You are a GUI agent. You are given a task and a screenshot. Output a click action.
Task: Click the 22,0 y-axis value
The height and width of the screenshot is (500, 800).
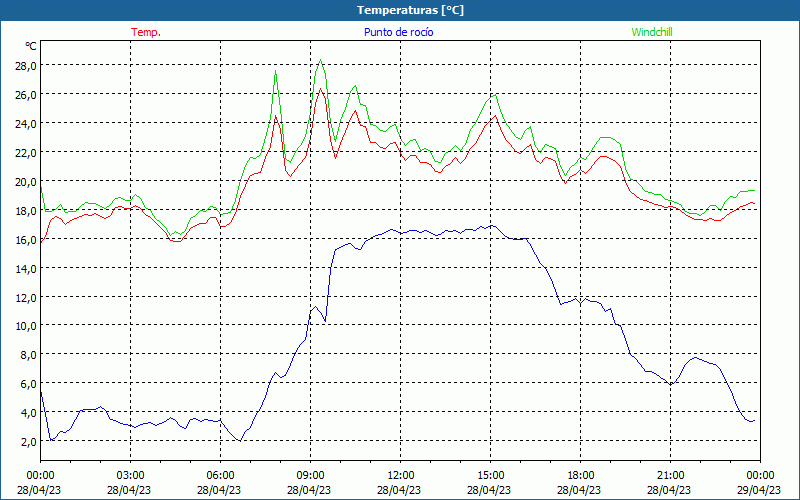coord(26,152)
